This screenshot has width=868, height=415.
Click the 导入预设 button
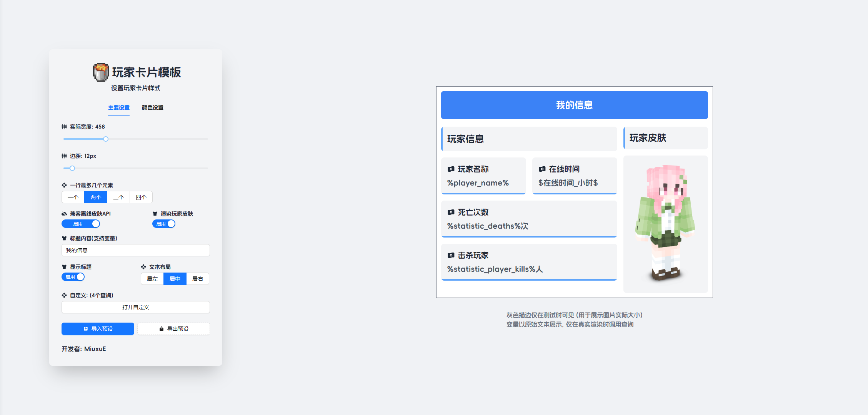point(98,329)
